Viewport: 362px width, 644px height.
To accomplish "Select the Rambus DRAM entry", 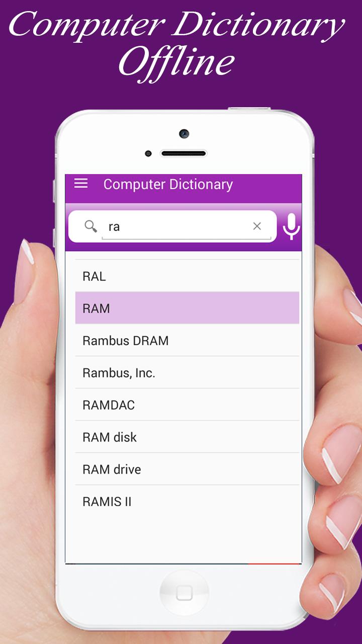I will pyautogui.click(x=187, y=341).
